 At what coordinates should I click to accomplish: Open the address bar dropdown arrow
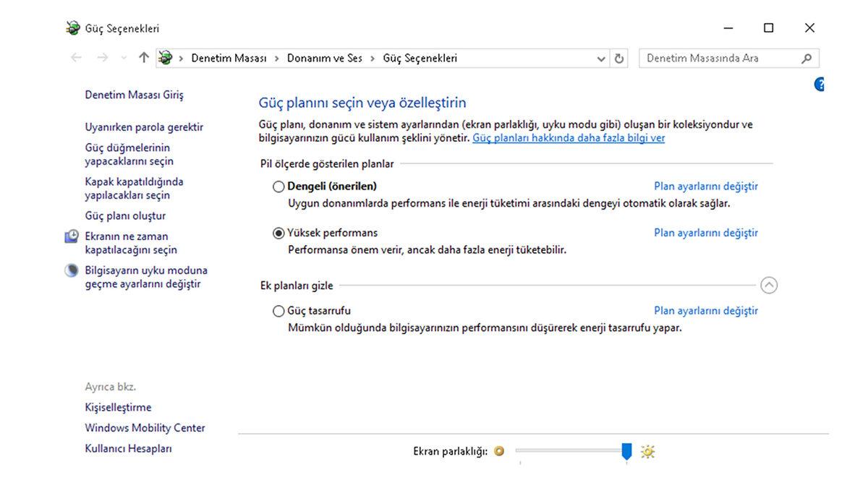click(600, 58)
